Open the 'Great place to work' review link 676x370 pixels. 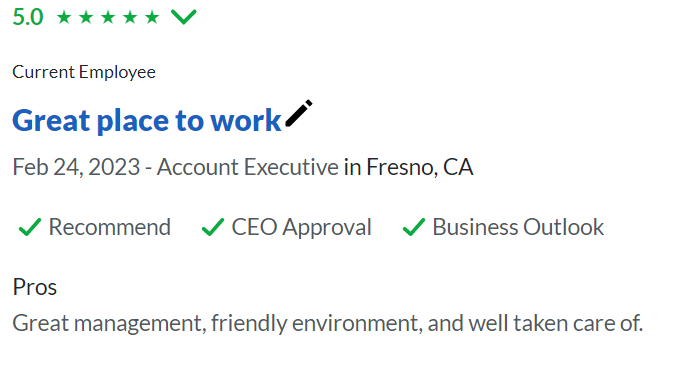tap(147, 120)
